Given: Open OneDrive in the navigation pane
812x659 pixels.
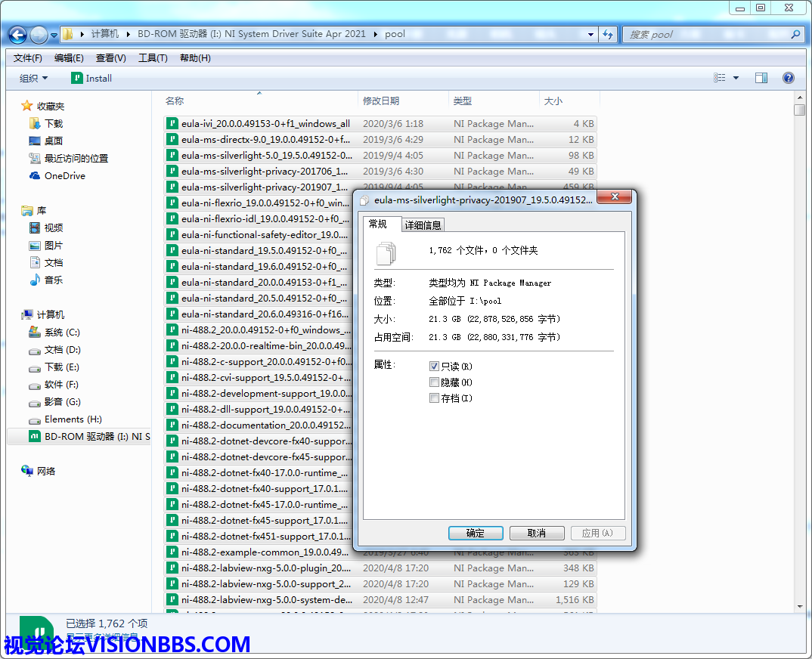Looking at the screenshot, I should 64,175.
